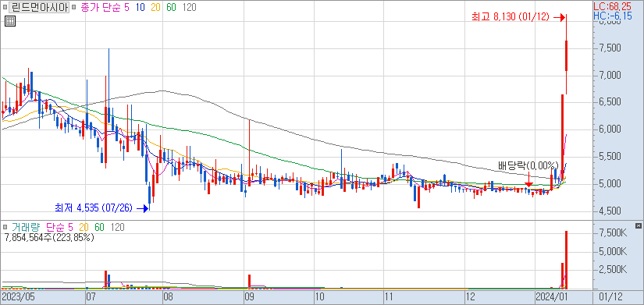
Task: Open the data table grid icon
Action: [10, 21]
